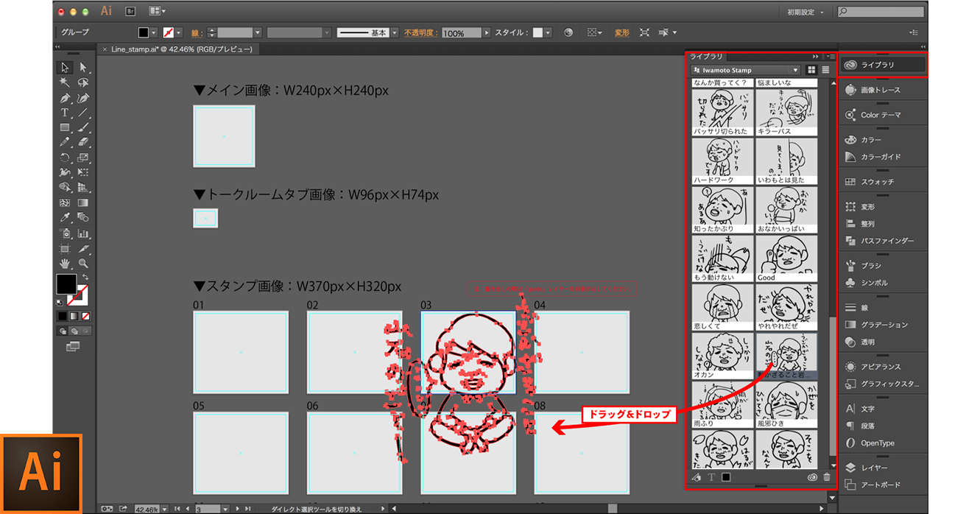Select the Gradient tool
This screenshot has height=514, width=980.
83,203
